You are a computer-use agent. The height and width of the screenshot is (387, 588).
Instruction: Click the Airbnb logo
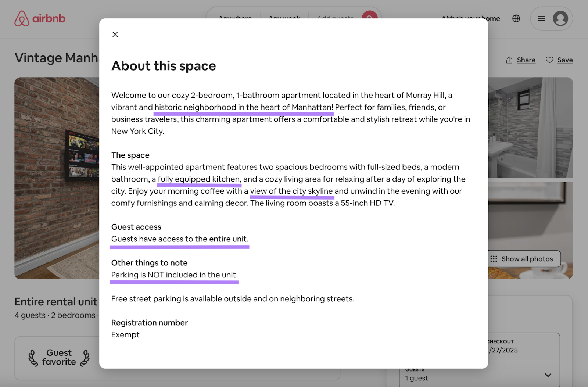(40, 18)
